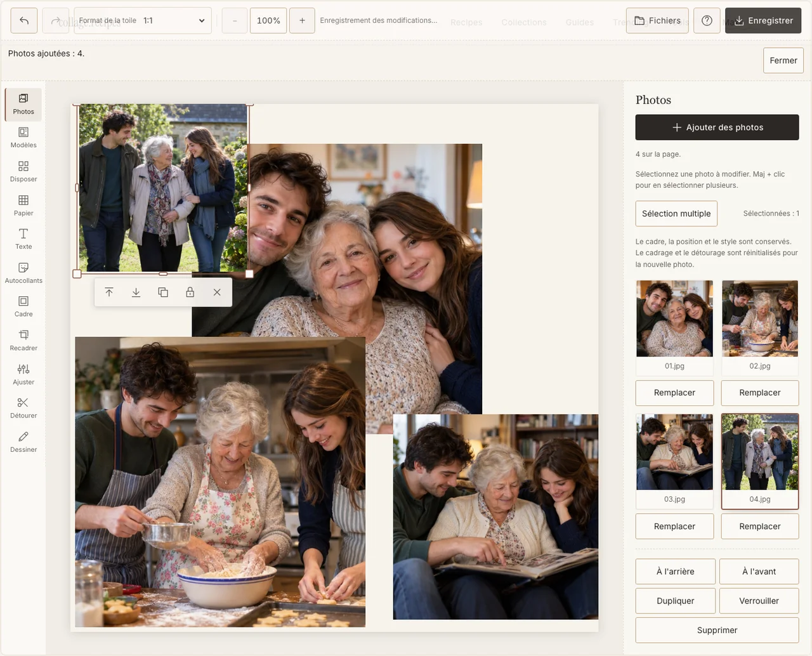Open Format de la toile dropdown
Viewport: 812px width, 656px height.
[x=143, y=20]
